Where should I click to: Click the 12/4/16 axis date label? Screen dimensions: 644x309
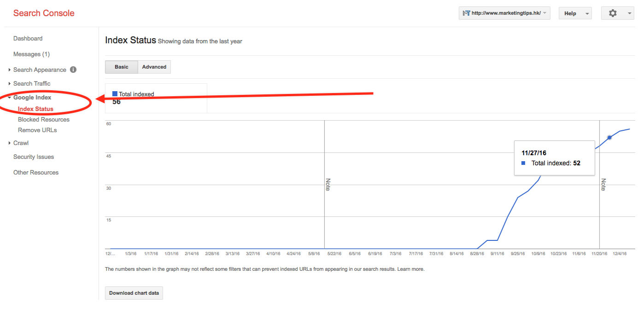620,254
